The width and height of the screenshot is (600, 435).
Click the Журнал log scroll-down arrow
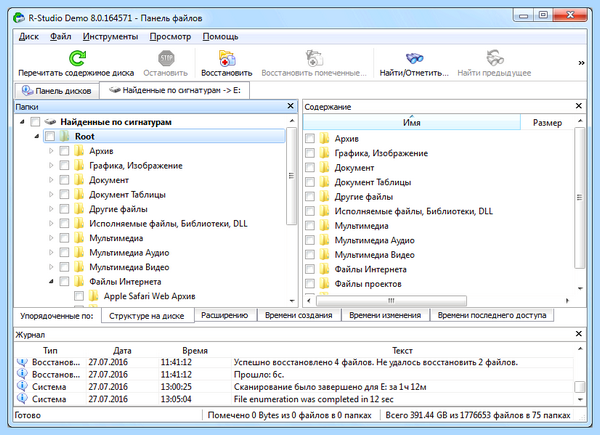pyautogui.click(x=580, y=399)
